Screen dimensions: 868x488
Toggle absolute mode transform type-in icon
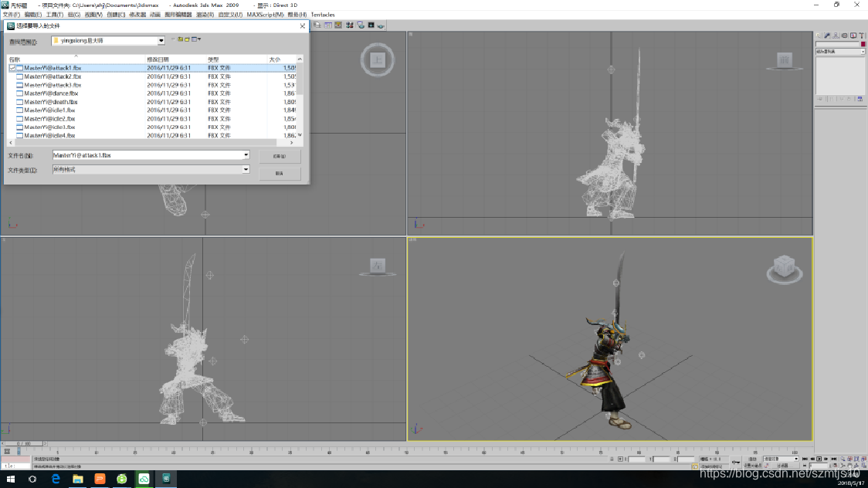click(x=620, y=459)
